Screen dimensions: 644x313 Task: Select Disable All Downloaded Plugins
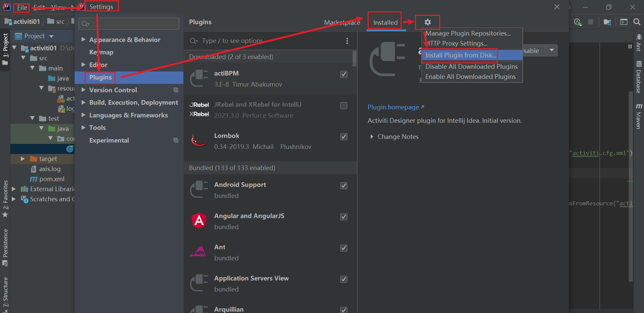[x=472, y=66]
